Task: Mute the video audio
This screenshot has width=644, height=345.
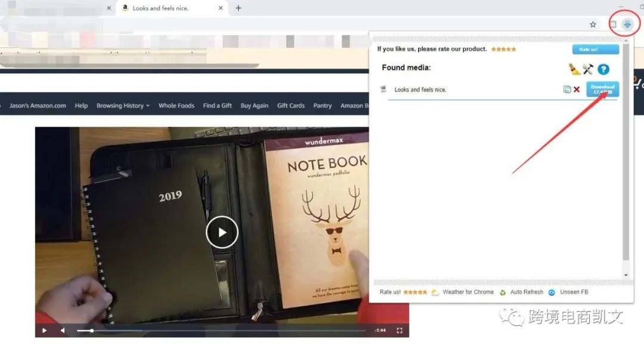Action: [63, 330]
